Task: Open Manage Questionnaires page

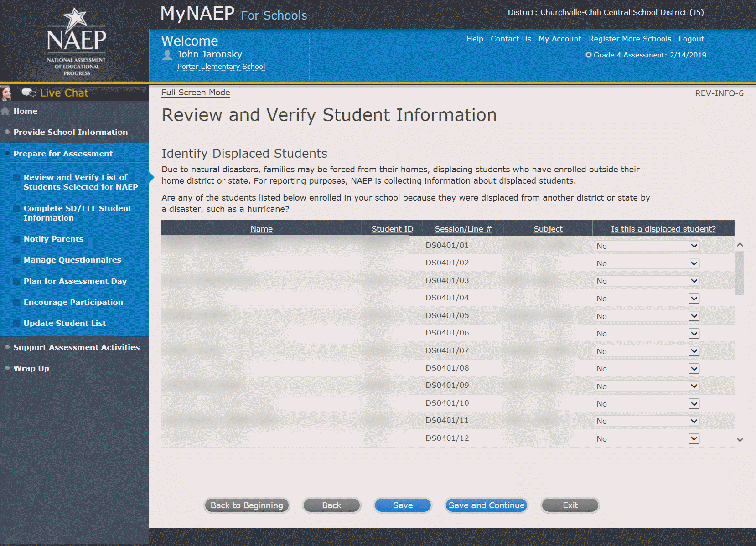Action: point(72,260)
